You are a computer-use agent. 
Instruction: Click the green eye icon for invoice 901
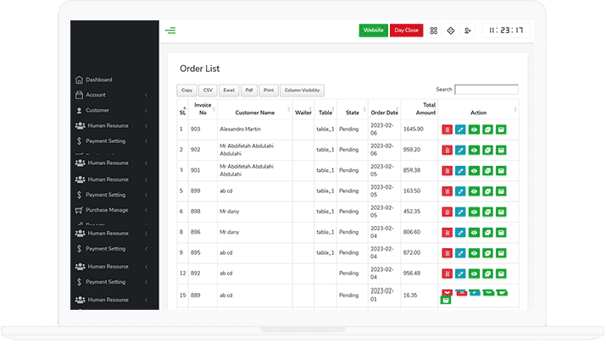point(474,169)
